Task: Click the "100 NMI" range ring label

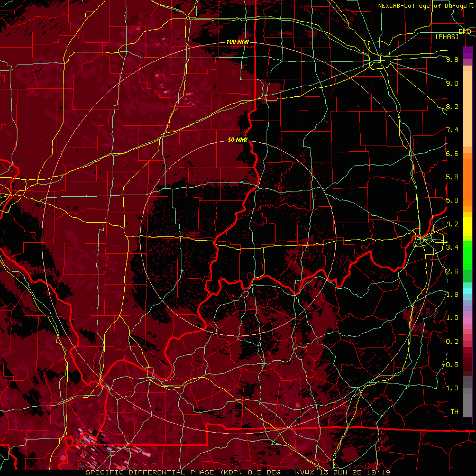Action: 237,42
